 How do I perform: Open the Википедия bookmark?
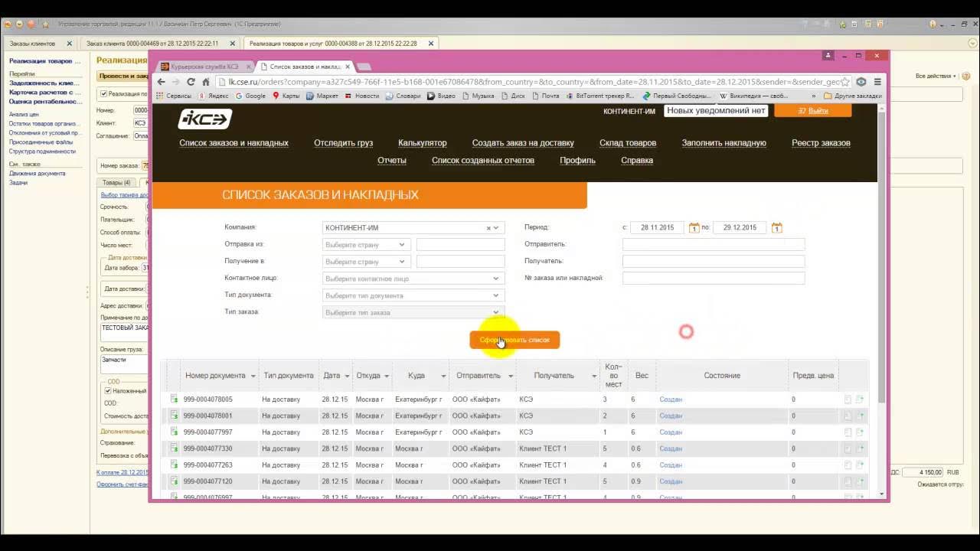click(754, 96)
